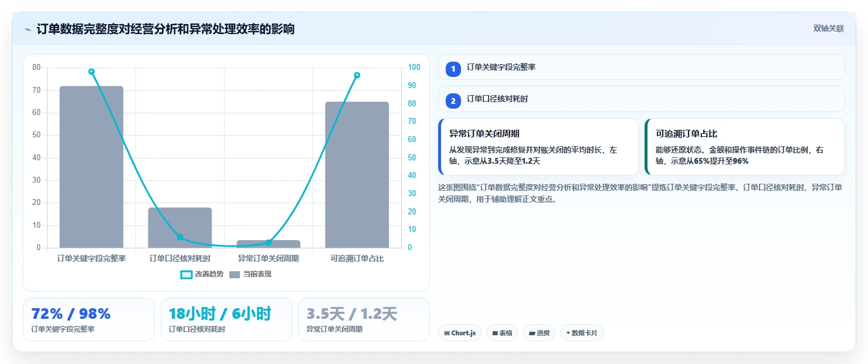
Task: Click the right axis value 100
Action: (x=414, y=68)
